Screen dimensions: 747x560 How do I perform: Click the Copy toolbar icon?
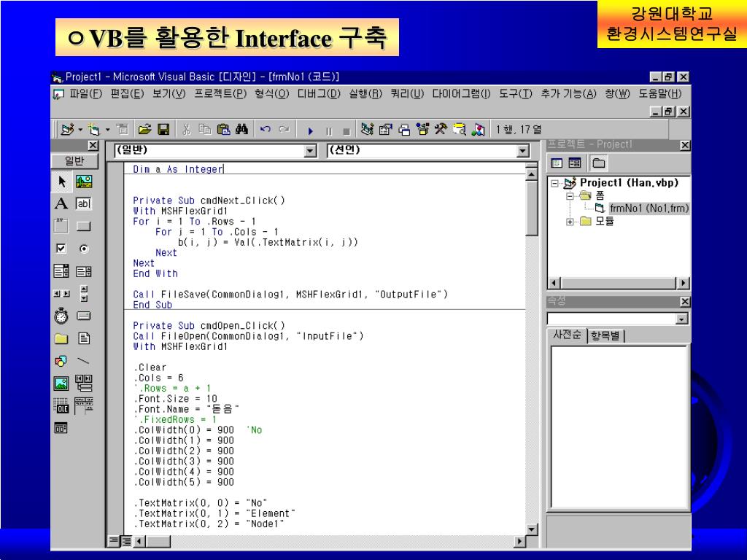pos(205,129)
